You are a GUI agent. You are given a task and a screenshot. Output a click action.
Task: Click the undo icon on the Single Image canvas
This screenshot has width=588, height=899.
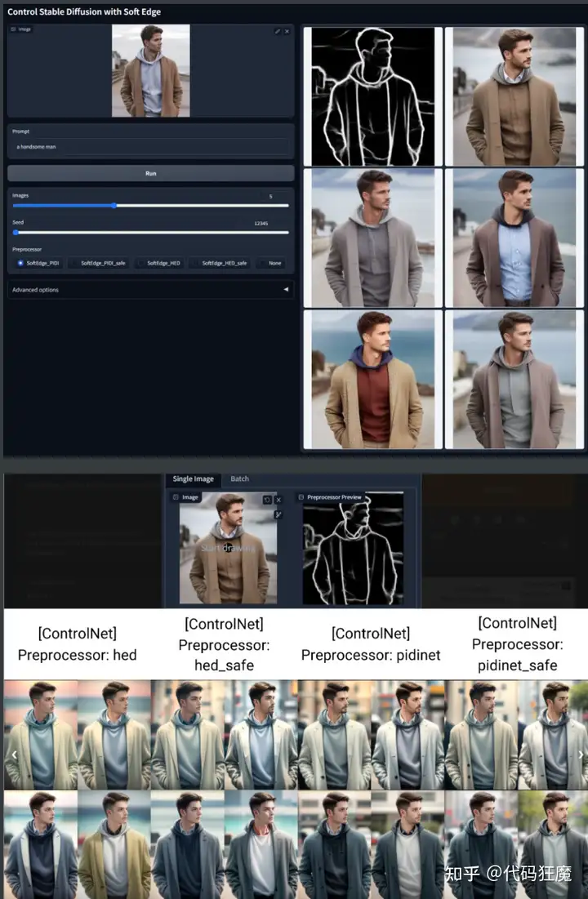[x=267, y=500]
